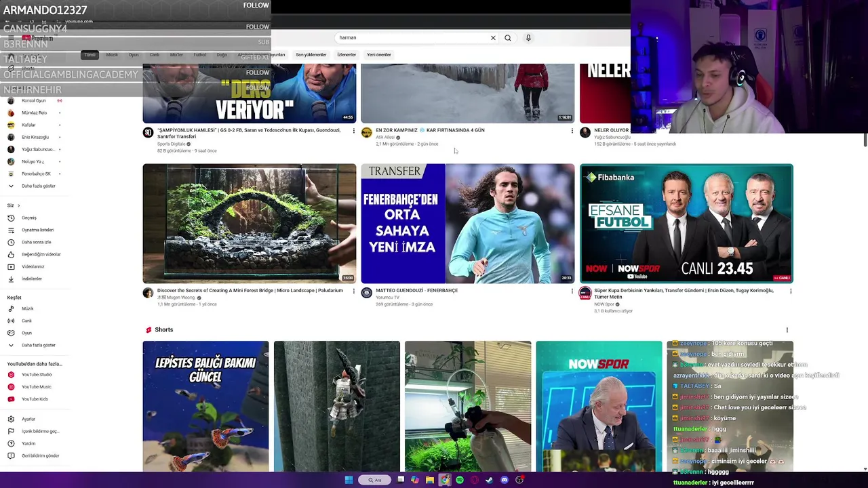Open the Windows Start menu
Screen dimensions: 868x488
click(349, 480)
